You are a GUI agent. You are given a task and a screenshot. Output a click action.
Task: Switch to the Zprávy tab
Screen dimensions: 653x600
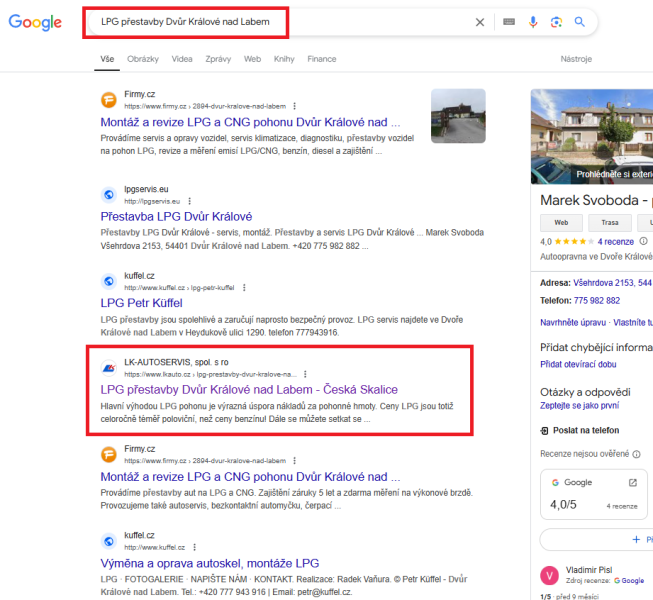pyautogui.click(x=218, y=59)
